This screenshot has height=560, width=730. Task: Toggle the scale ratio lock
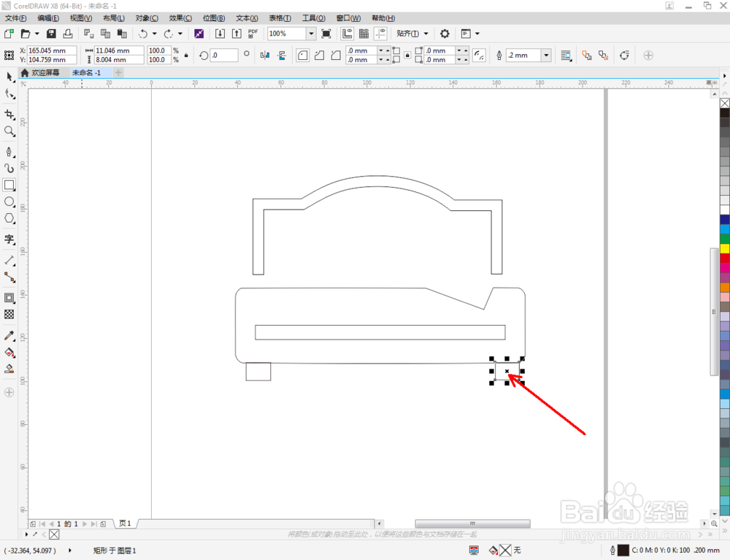coord(186,55)
